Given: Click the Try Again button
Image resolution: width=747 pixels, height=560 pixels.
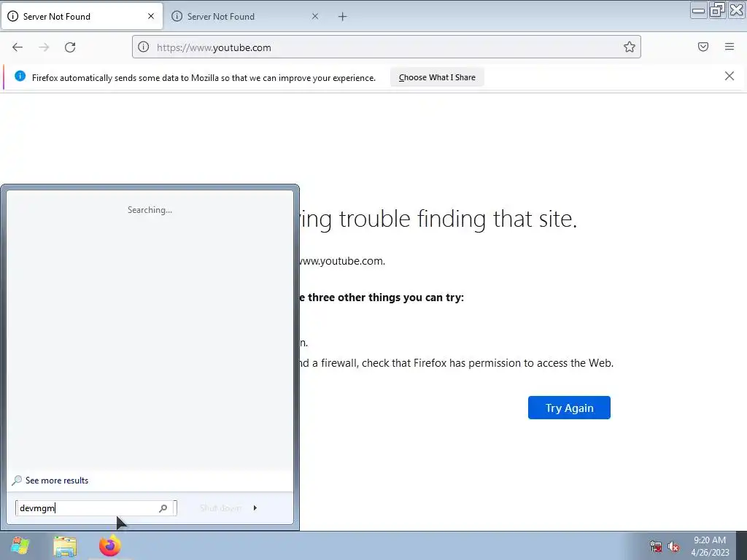Looking at the screenshot, I should tap(569, 408).
